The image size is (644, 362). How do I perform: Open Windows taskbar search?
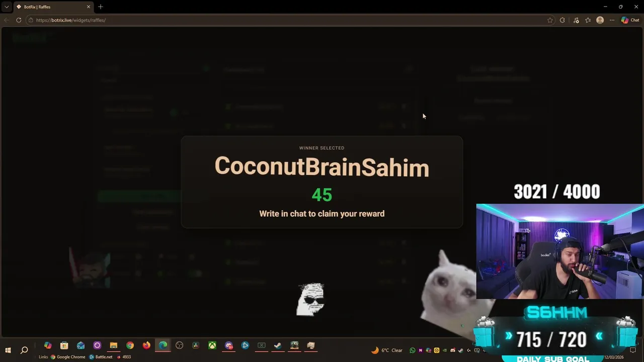pyautogui.click(x=24, y=350)
